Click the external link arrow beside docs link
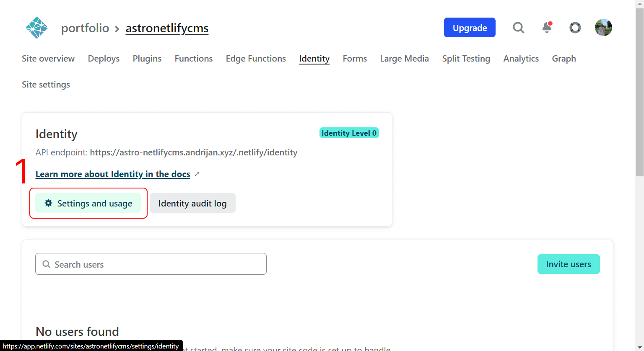This screenshot has width=644, height=351. click(x=197, y=174)
